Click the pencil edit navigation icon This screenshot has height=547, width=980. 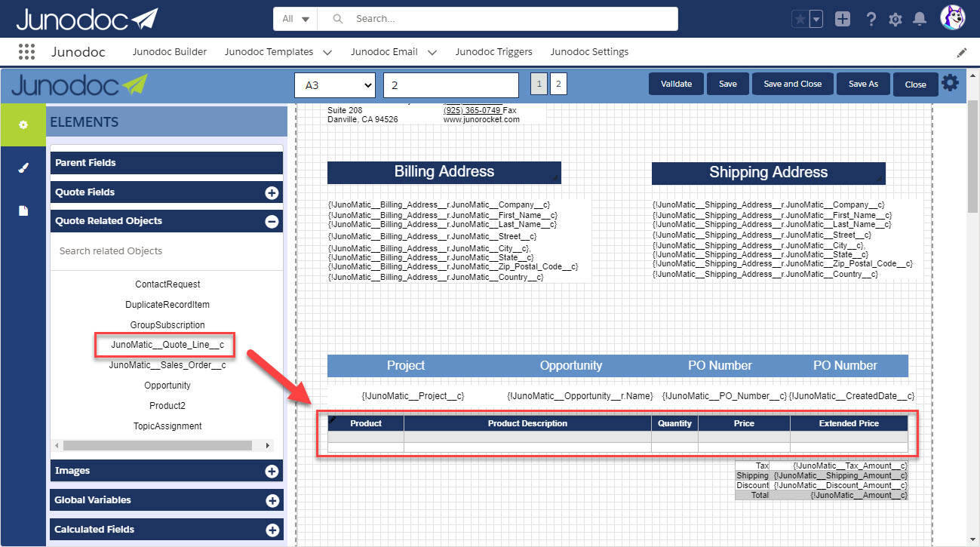point(962,53)
